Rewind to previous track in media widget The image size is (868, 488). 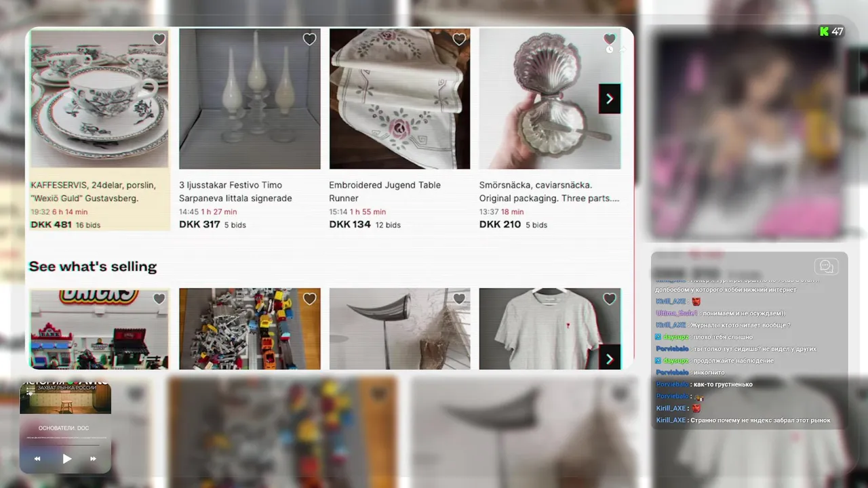(x=37, y=459)
